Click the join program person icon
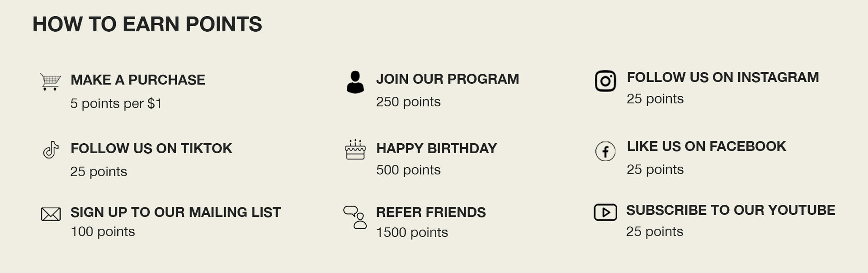The image size is (868, 273). coord(355,82)
